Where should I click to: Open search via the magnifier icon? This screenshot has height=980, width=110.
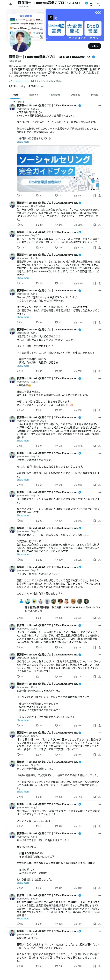[98, 4]
